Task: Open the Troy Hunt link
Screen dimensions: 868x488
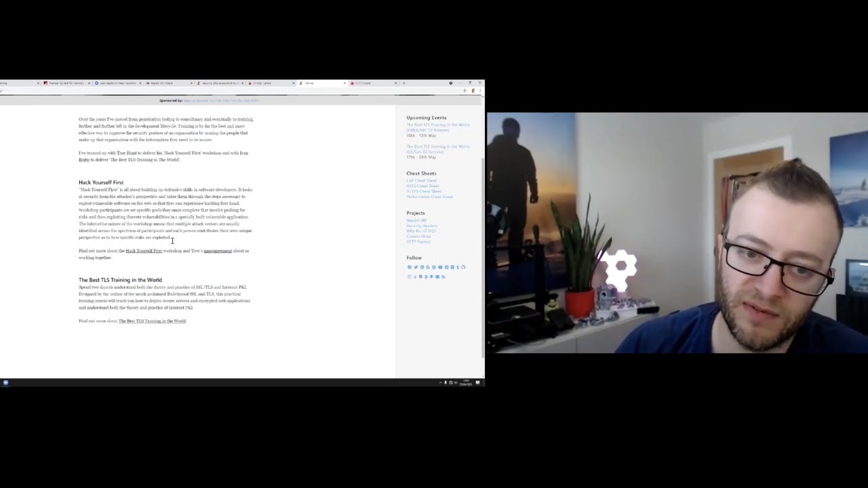Action: point(127,153)
